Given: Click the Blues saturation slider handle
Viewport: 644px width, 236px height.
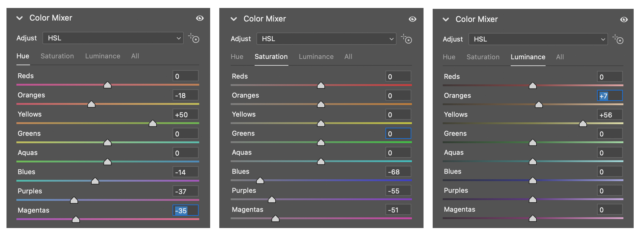Looking at the screenshot, I should click(x=260, y=180).
